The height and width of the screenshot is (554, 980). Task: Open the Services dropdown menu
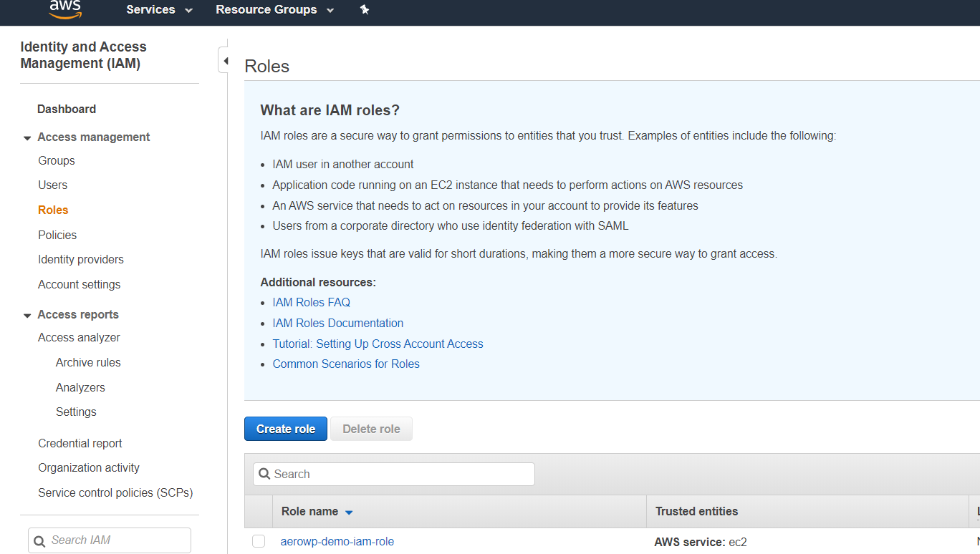click(159, 10)
